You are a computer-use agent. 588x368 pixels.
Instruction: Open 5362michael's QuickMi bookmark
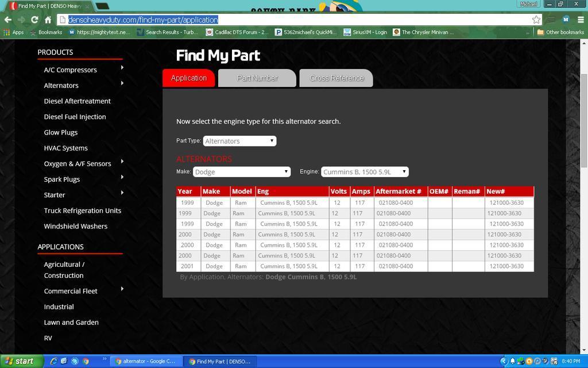coord(305,32)
